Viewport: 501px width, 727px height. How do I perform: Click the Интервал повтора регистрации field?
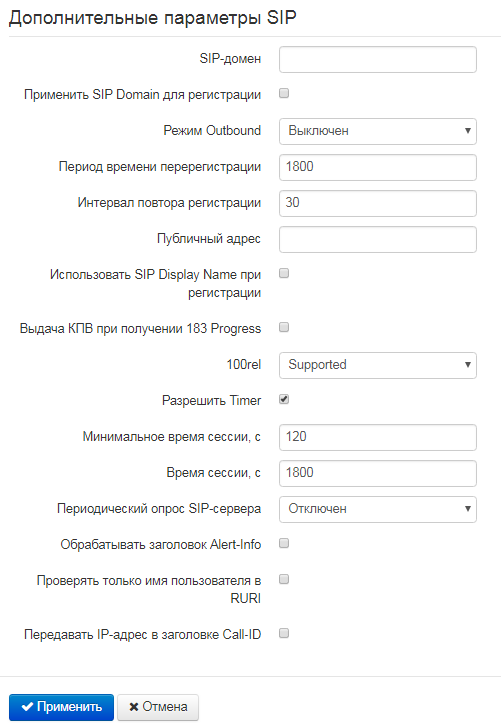coord(378,203)
